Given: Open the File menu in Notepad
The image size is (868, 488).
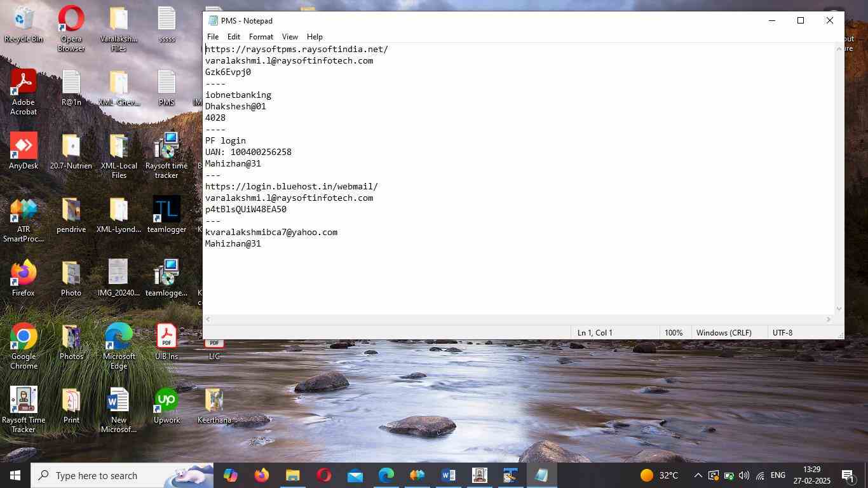Looking at the screenshot, I should click(x=213, y=37).
